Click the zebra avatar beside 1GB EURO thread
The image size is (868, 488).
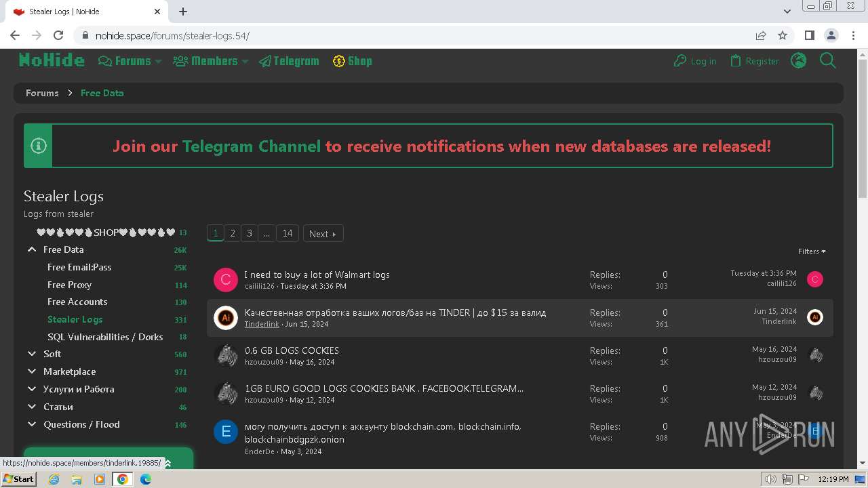(226, 394)
